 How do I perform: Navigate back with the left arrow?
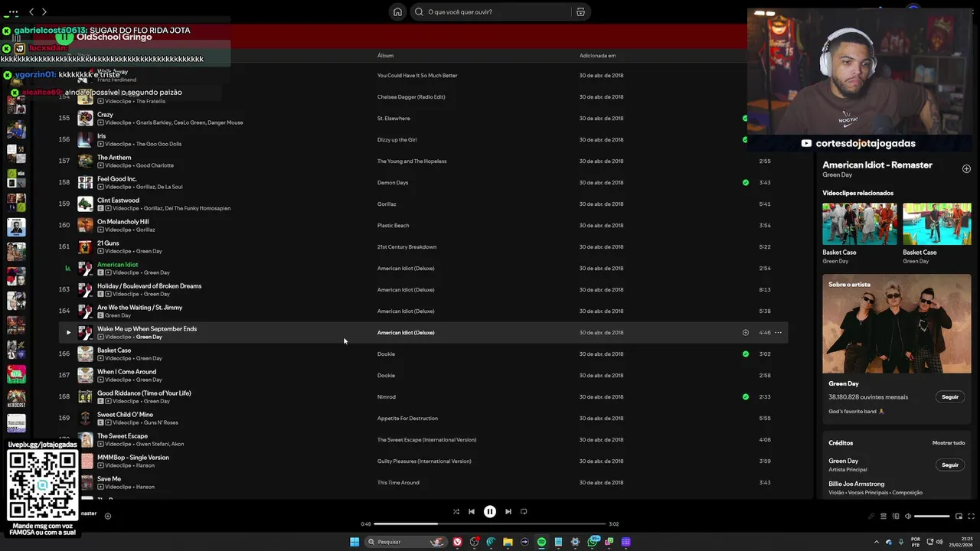(31, 11)
